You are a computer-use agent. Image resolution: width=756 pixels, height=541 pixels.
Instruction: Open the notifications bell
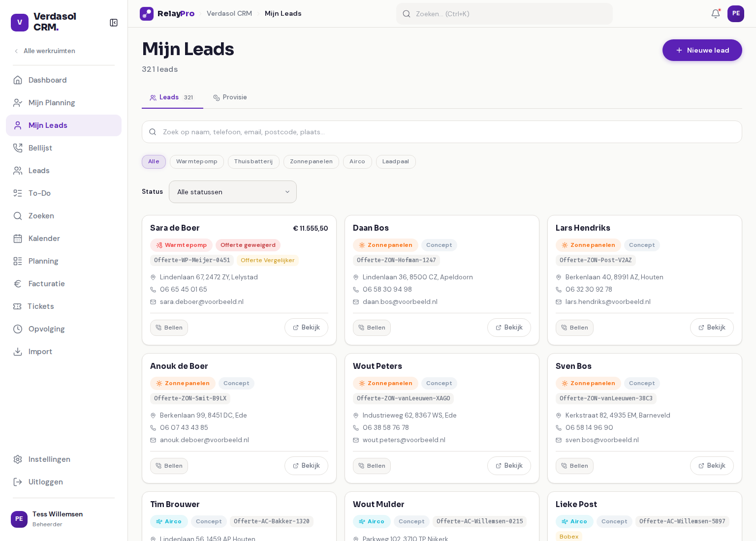pyautogui.click(x=716, y=14)
